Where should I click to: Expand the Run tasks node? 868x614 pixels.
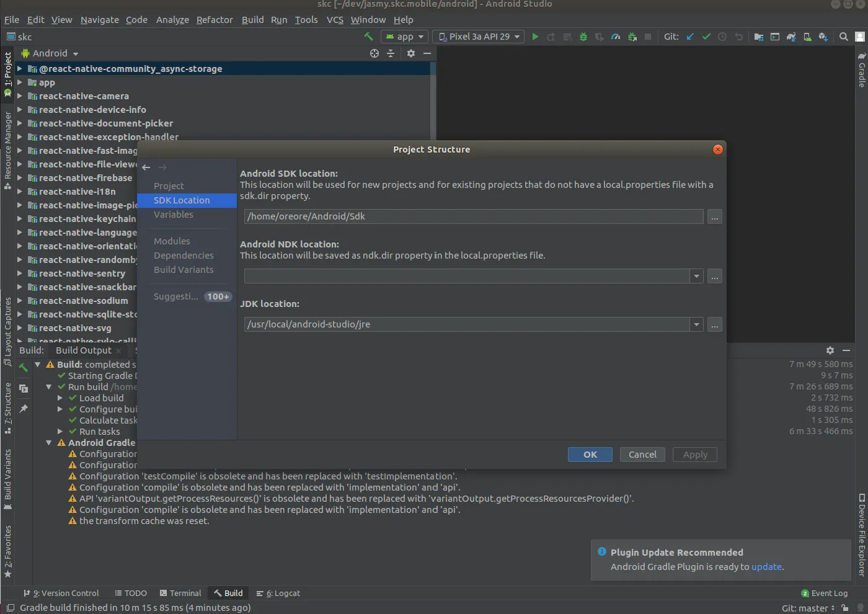click(x=60, y=432)
